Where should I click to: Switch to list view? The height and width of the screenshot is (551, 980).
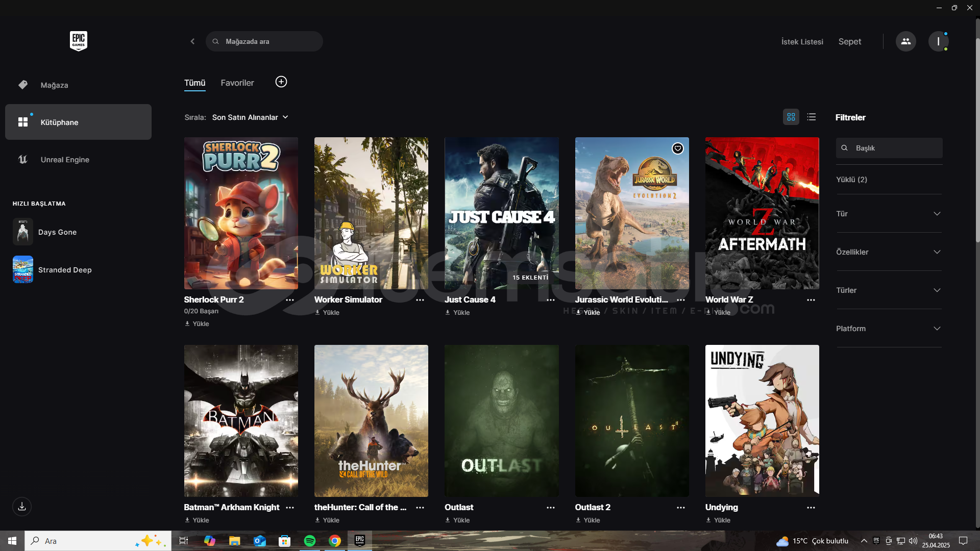(812, 117)
